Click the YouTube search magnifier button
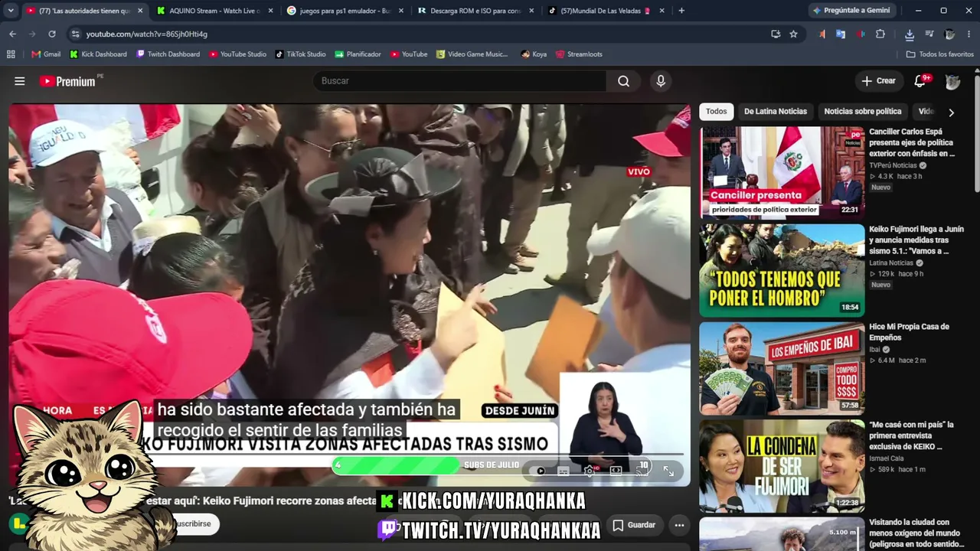Screen dimensions: 980x551 [623, 81]
